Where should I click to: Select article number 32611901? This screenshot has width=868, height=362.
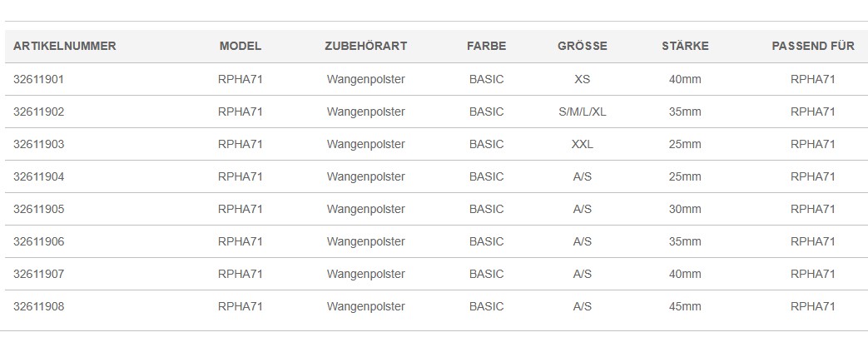click(39, 79)
